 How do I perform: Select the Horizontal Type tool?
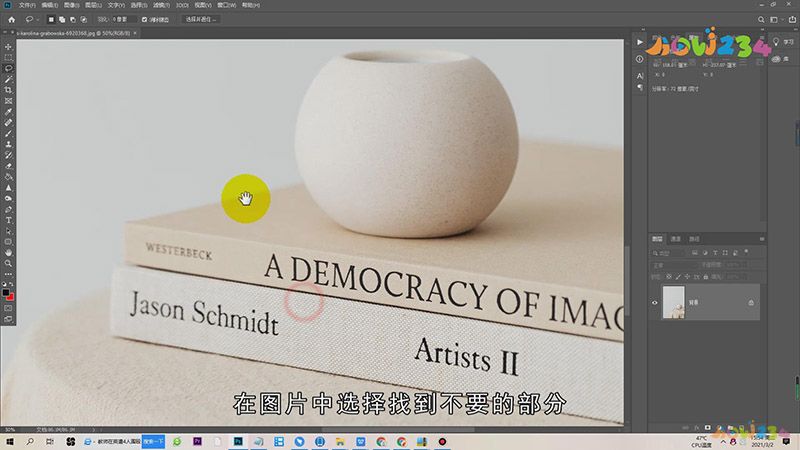point(8,220)
